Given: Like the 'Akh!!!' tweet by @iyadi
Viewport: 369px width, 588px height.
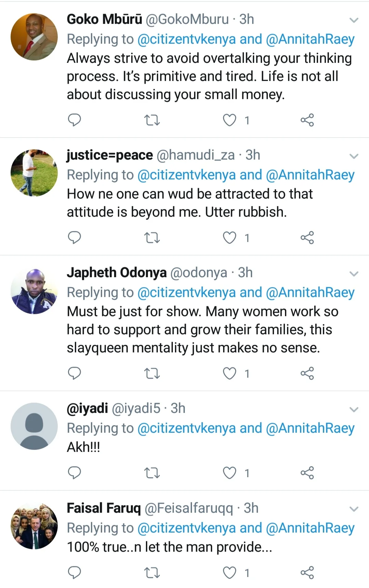Looking at the screenshot, I should [230, 473].
